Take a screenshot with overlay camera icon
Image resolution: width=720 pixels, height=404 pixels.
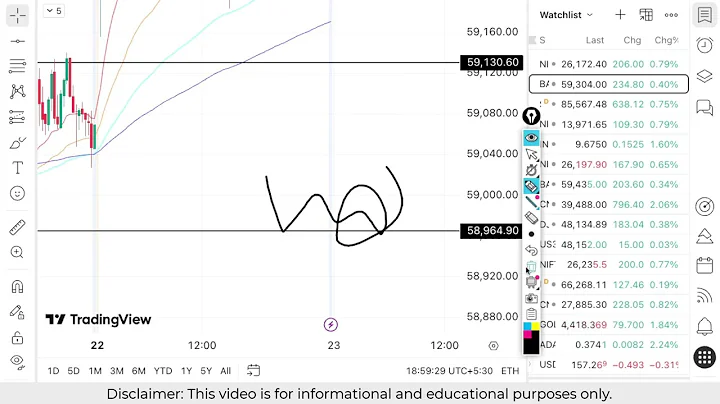(531, 298)
